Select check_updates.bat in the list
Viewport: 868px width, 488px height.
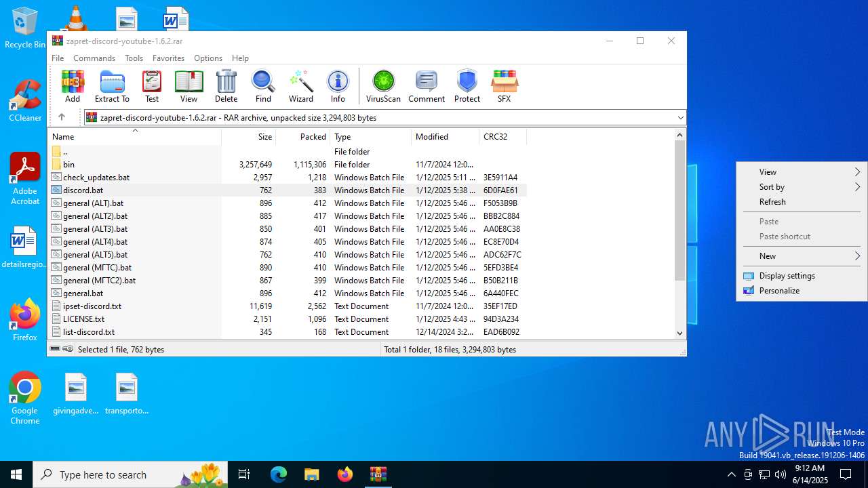[288, 178]
